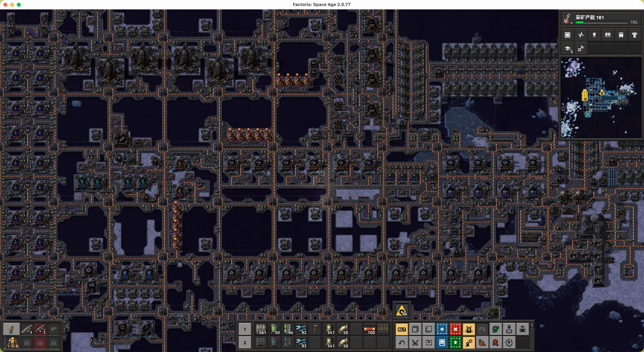
Task: Open the remote view signal button
Action: tap(581, 48)
